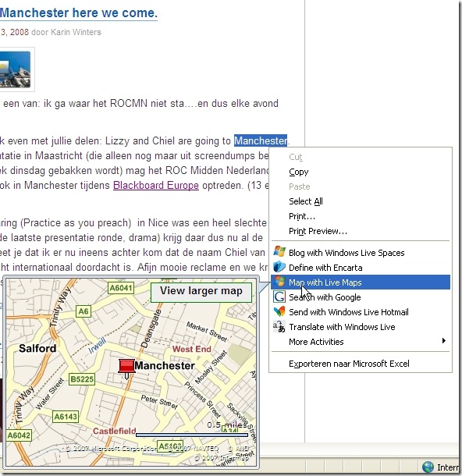Select Exporteren naar Microsoft Excel
This screenshot has width=462, height=476.
coord(349,364)
